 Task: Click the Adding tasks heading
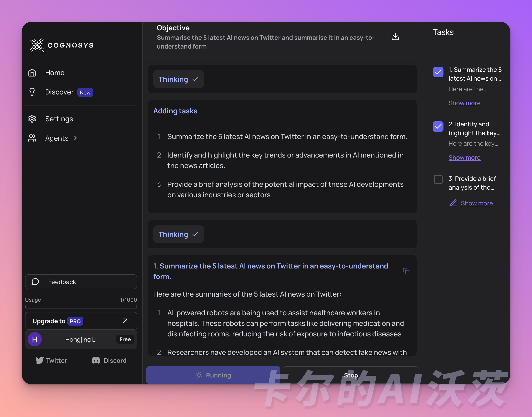(x=175, y=111)
